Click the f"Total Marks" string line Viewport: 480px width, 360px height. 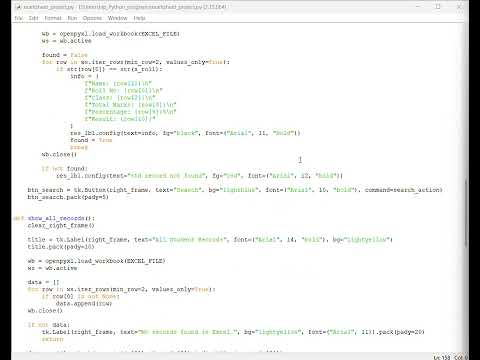tap(130, 105)
